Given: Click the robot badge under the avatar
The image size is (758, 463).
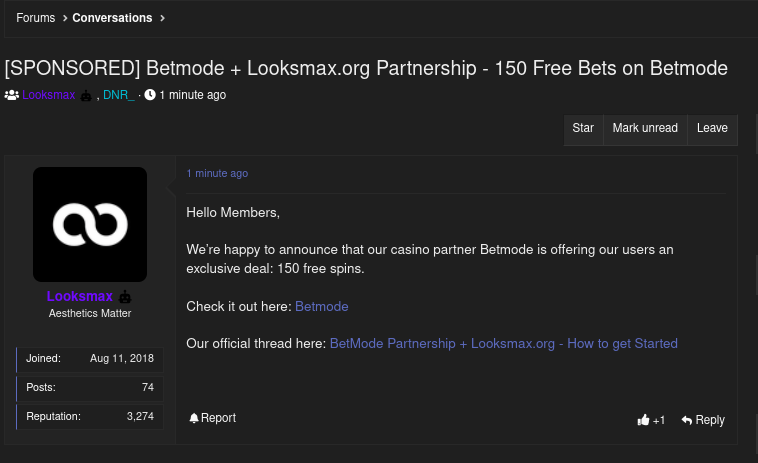Looking at the screenshot, I should click(x=125, y=297).
